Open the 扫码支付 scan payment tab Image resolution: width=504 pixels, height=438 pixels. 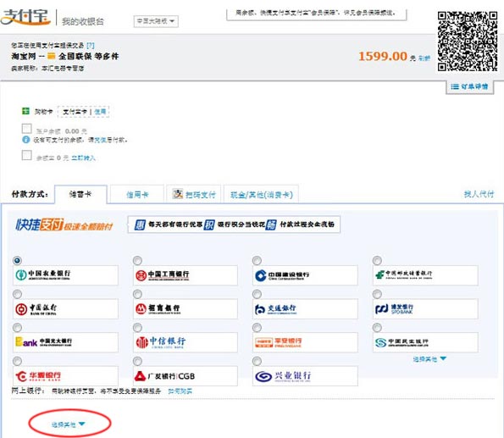pyautogui.click(x=194, y=195)
